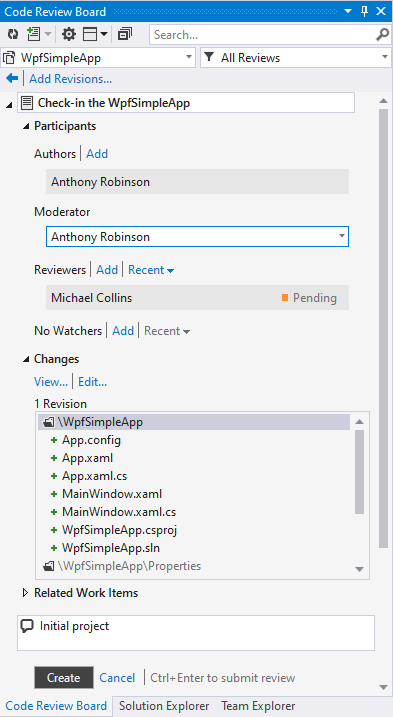The width and height of the screenshot is (393, 717).
Task: Switch to Code Review Board tab
Action: [x=56, y=706]
